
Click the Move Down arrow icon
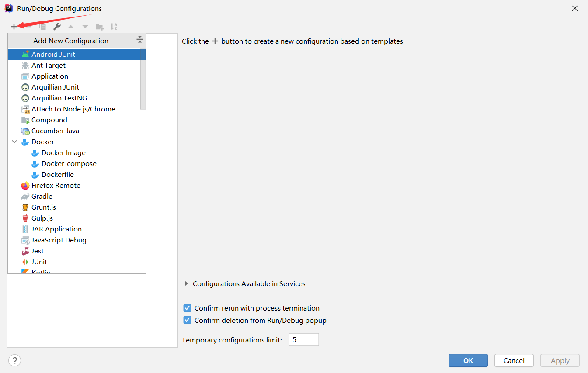click(85, 27)
